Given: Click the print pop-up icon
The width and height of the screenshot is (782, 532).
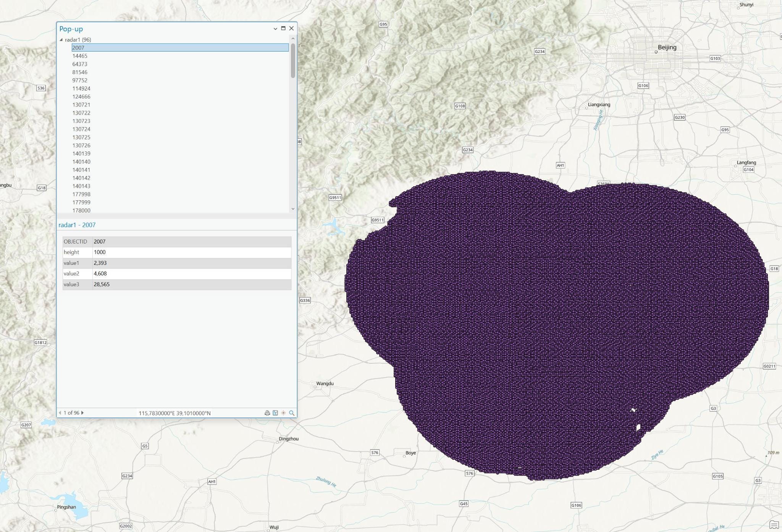Looking at the screenshot, I should 267,413.
